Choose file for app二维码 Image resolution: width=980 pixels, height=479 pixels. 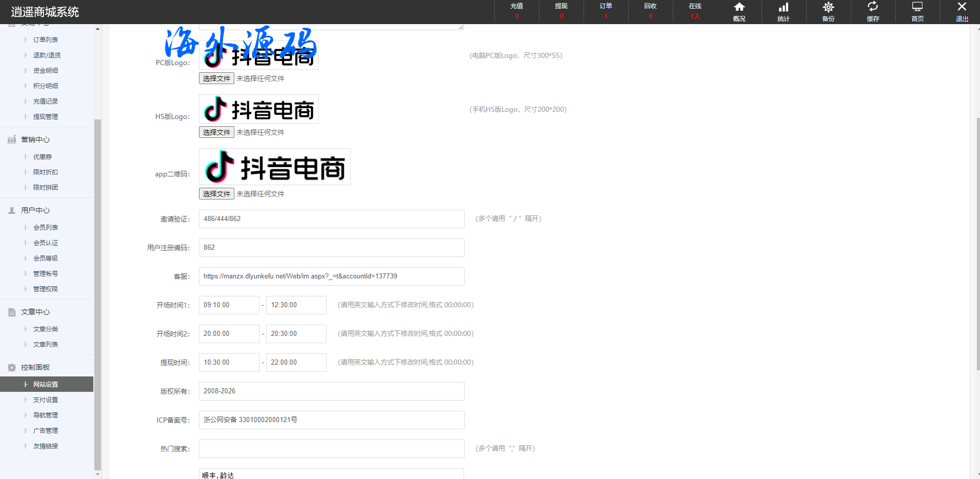(x=216, y=194)
